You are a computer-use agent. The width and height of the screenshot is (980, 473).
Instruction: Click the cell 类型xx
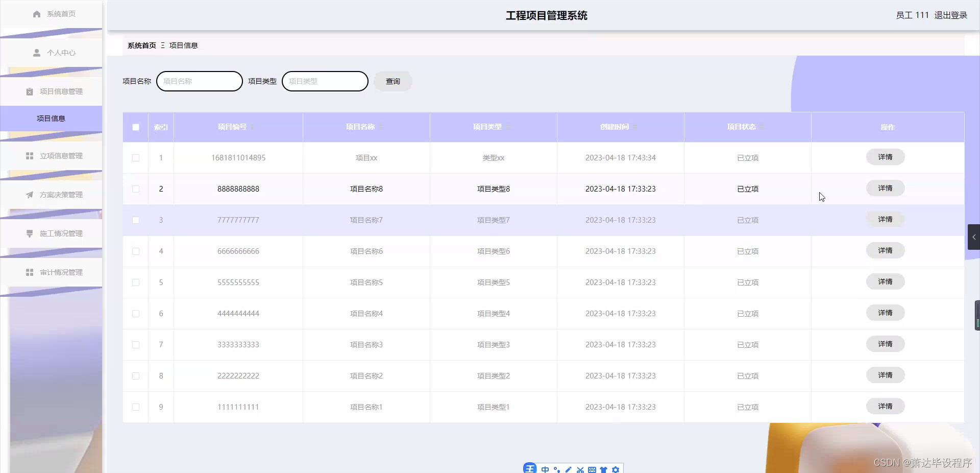point(494,158)
